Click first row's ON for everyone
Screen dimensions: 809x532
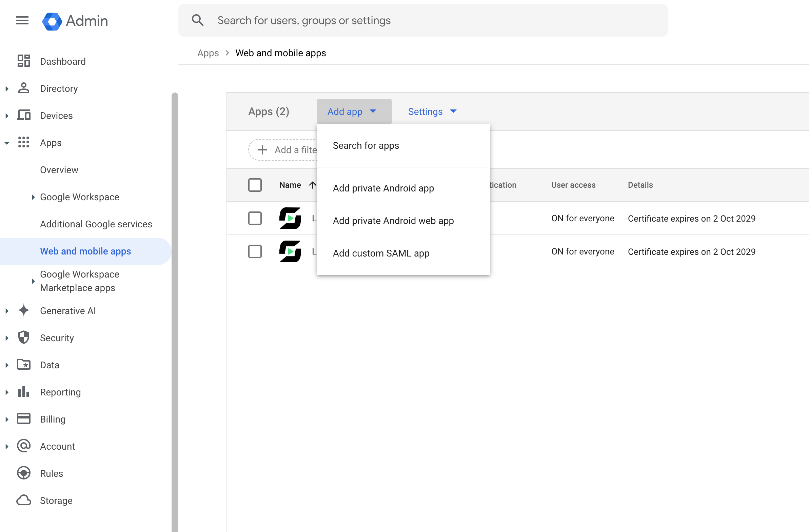583,218
